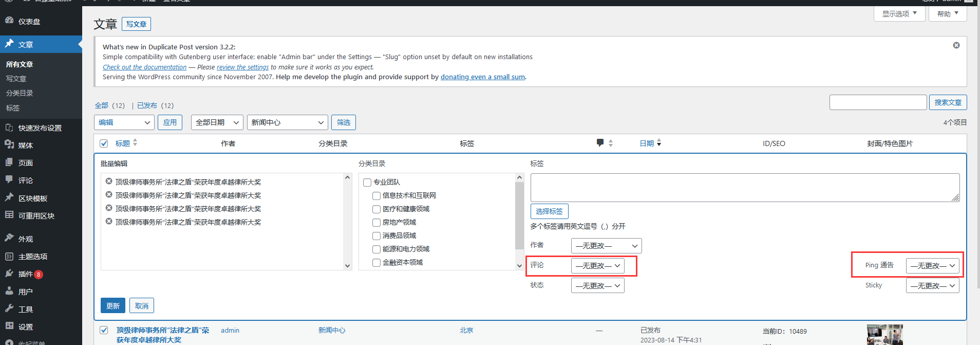Toggle the select-all checkbox in table header

[104, 143]
